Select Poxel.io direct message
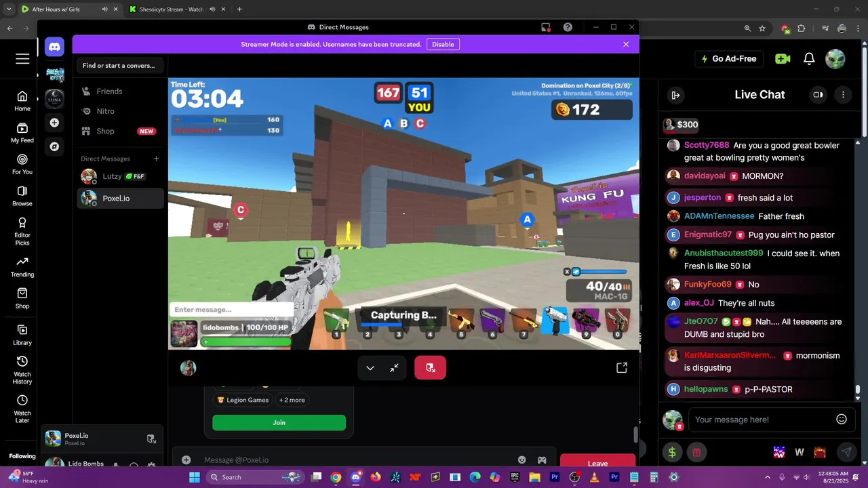This screenshot has width=868, height=488. click(x=120, y=198)
